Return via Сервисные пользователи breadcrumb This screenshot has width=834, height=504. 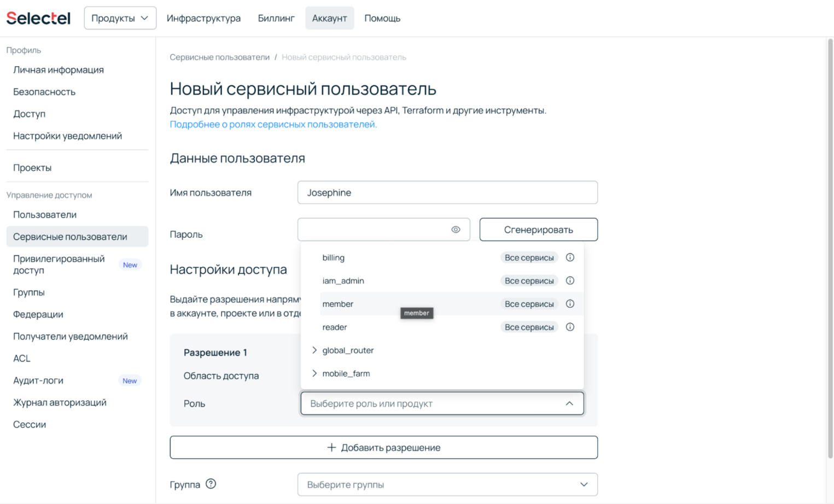click(x=219, y=57)
